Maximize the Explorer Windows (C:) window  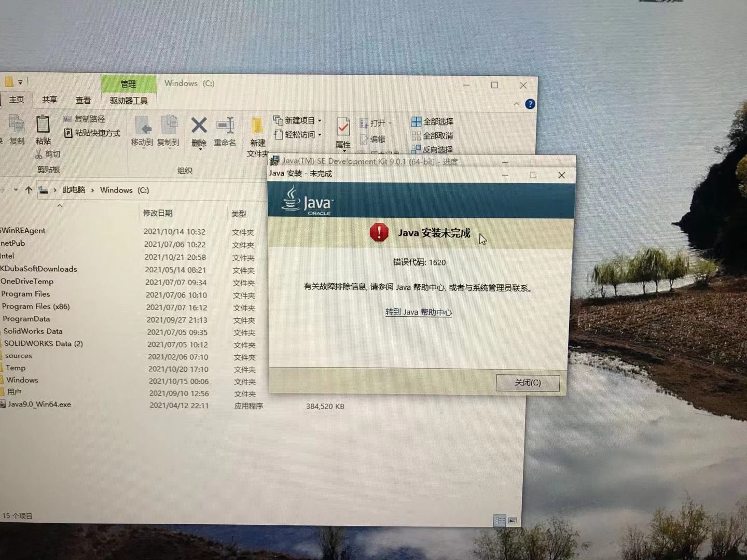click(494, 85)
